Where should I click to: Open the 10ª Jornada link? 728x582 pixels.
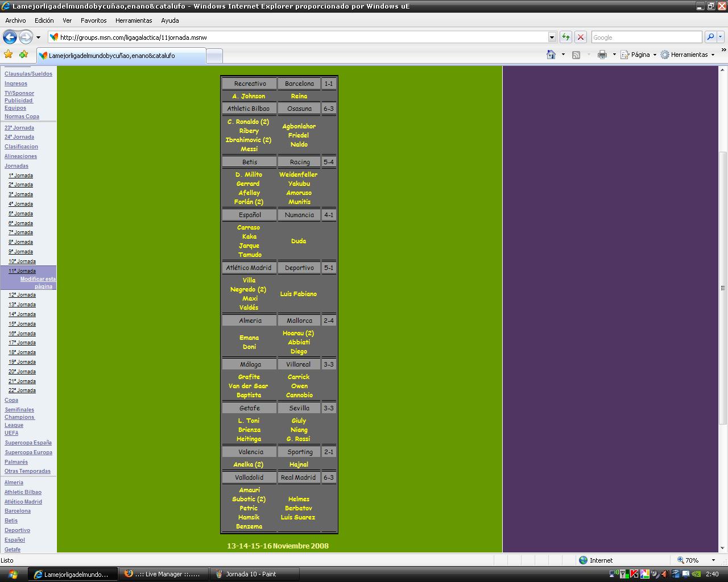(x=22, y=261)
